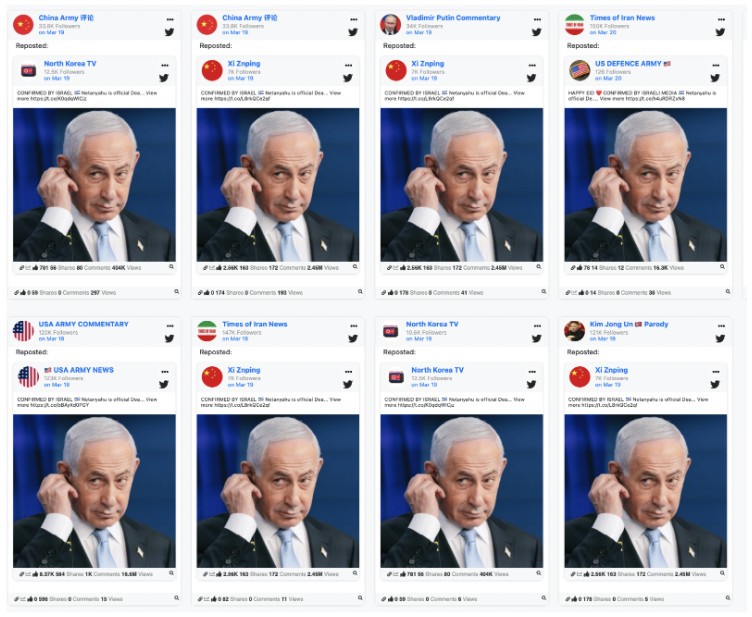752x617 pixels.
Task: Open the t.co link in USA ARMY NEWS post
Action: click(x=60, y=405)
